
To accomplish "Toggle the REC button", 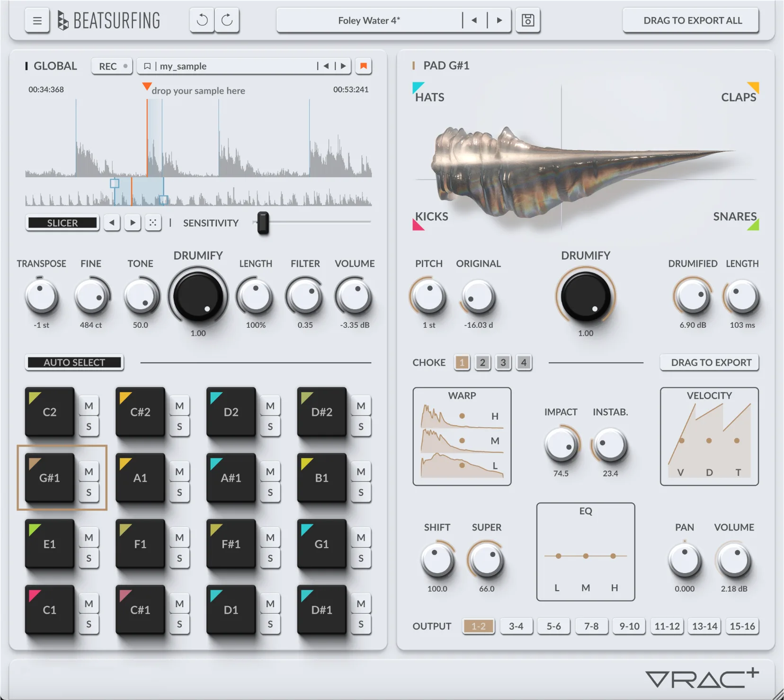I will [x=113, y=66].
